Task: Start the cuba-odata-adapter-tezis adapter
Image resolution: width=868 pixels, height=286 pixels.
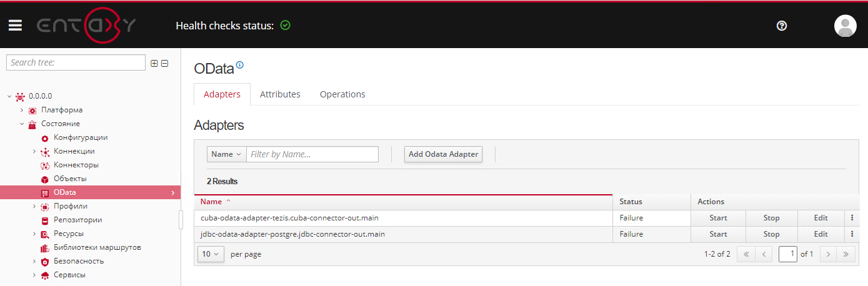Action: pos(718,218)
